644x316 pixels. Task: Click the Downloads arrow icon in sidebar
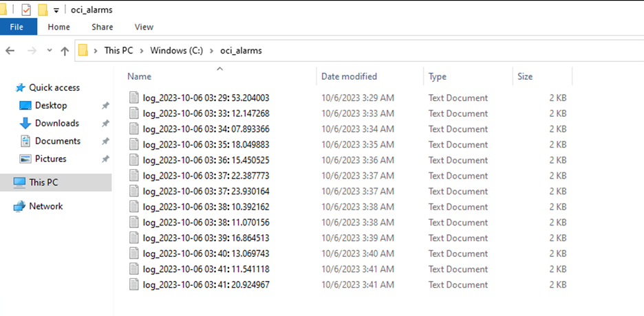click(25, 124)
